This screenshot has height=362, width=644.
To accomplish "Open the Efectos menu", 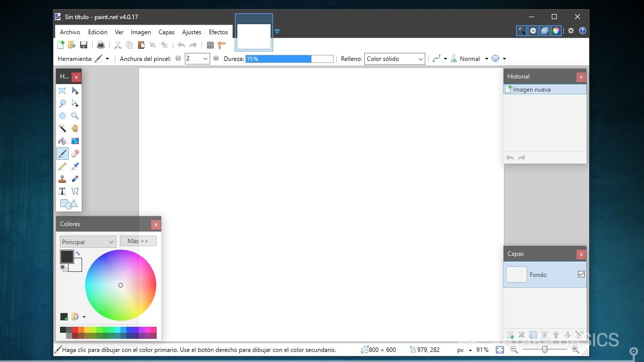I will [218, 32].
